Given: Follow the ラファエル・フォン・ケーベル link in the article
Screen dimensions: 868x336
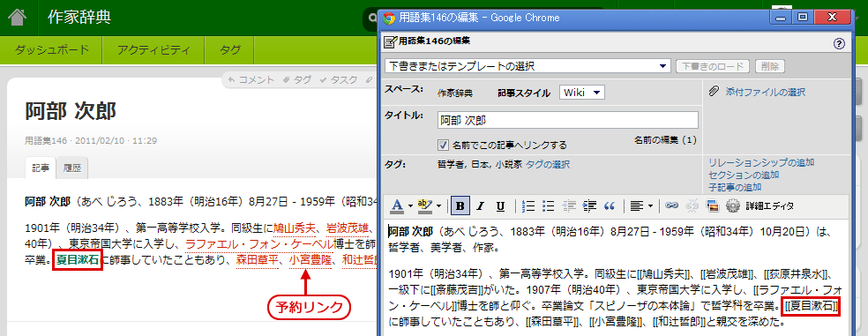Looking at the screenshot, I should click(x=259, y=244).
